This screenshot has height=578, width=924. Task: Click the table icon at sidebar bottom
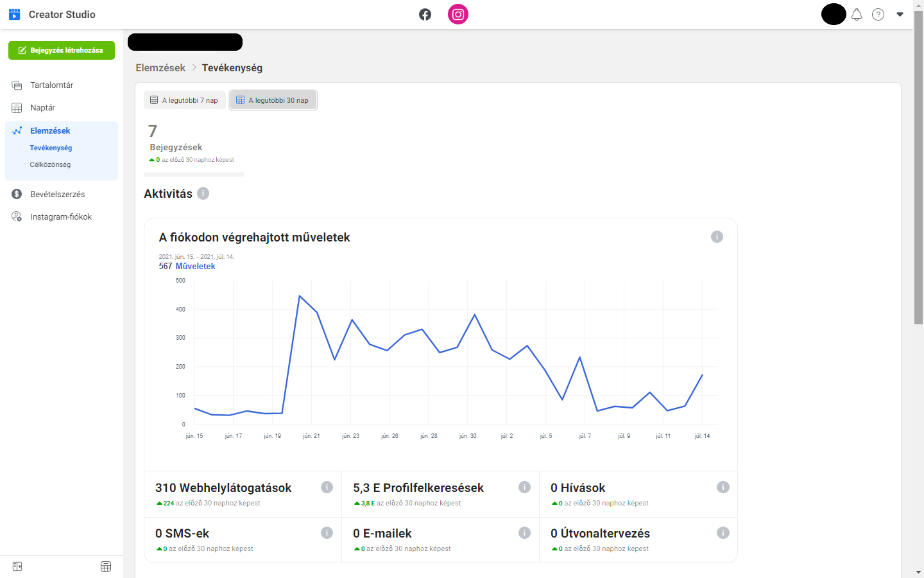point(106,566)
